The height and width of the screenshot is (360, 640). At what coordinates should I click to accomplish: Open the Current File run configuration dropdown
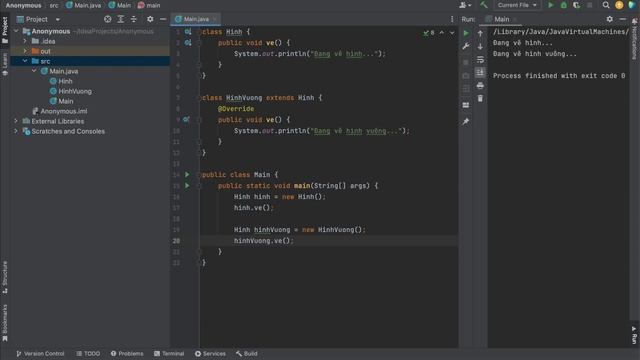coord(517,5)
